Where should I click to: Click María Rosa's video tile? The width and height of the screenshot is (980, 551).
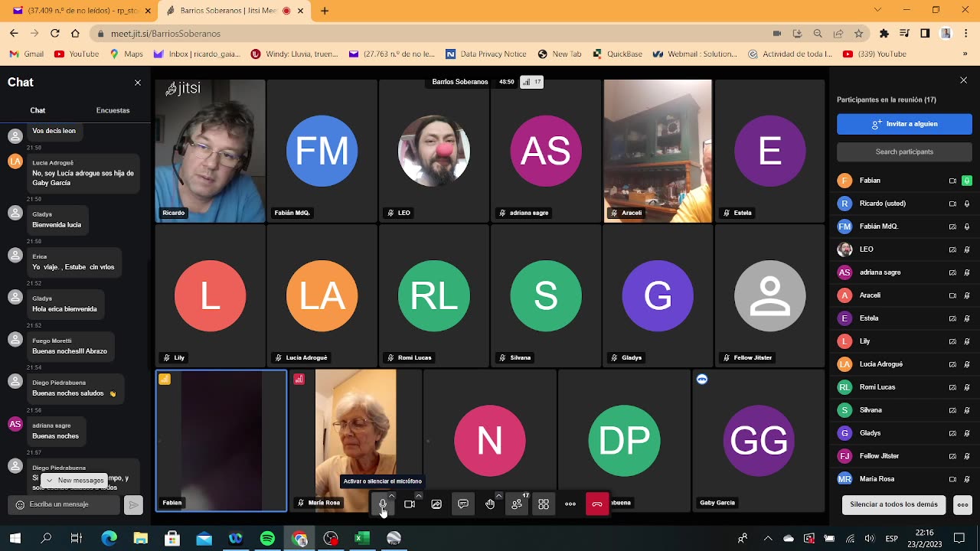pos(355,441)
